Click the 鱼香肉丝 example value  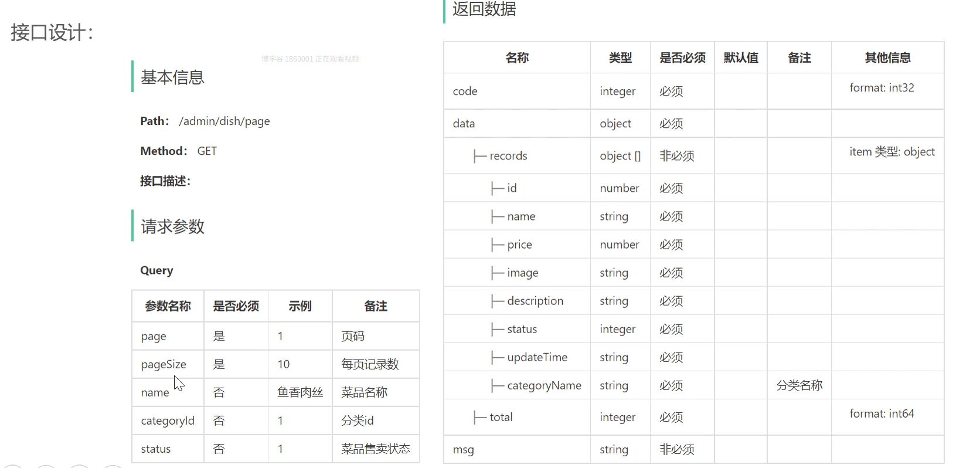(300, 392)
